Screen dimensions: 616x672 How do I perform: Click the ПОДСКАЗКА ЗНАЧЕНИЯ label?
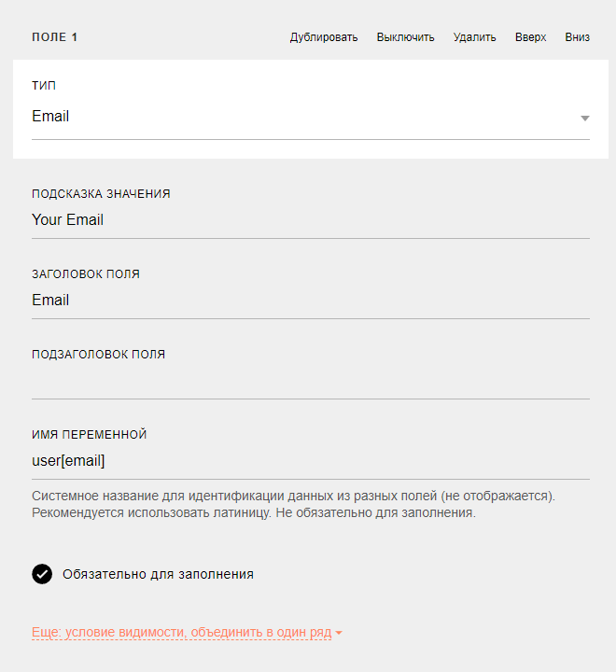[x=101, y=194]
